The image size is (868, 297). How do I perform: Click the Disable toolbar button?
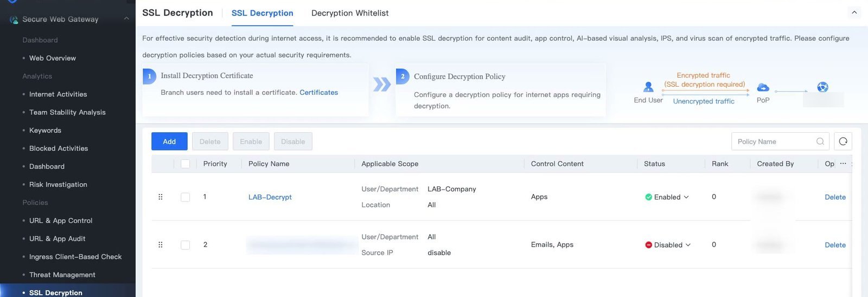pos(293,141)
